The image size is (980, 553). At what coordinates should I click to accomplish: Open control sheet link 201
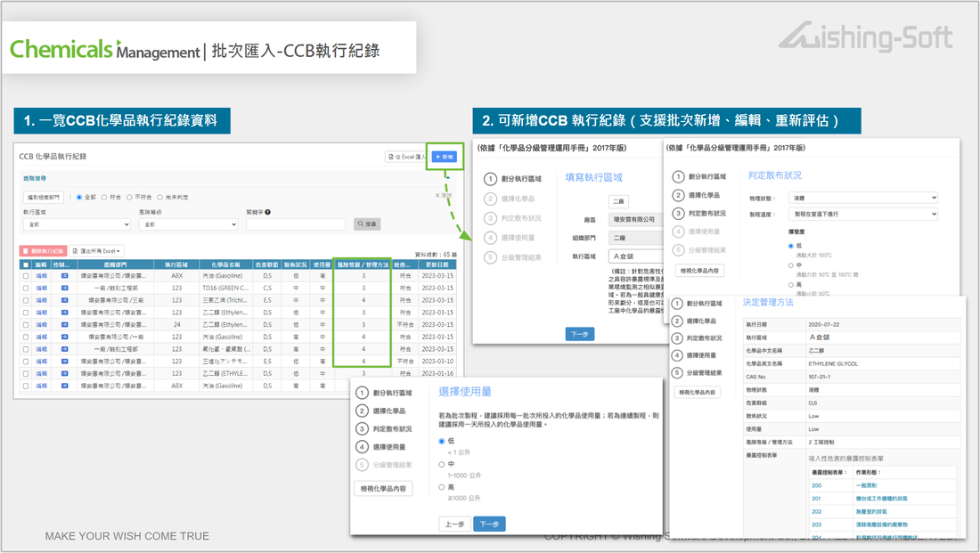[x=816, y=499]
